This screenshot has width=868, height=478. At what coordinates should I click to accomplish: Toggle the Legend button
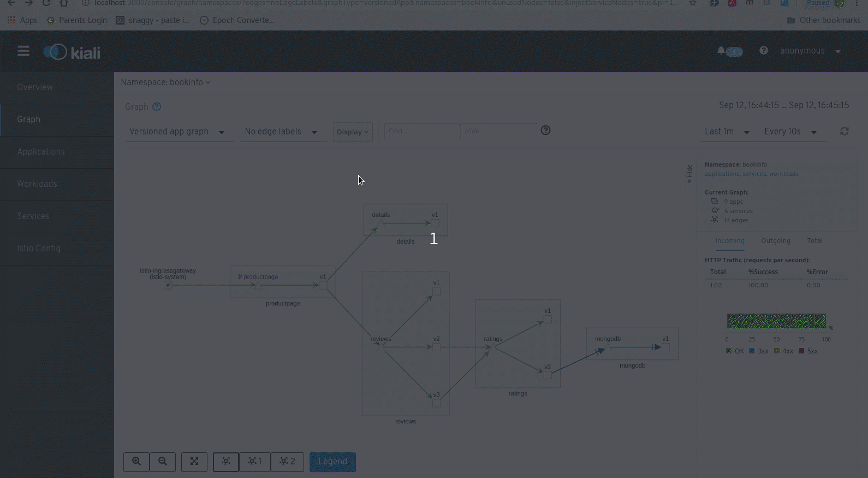click(332, 462)
